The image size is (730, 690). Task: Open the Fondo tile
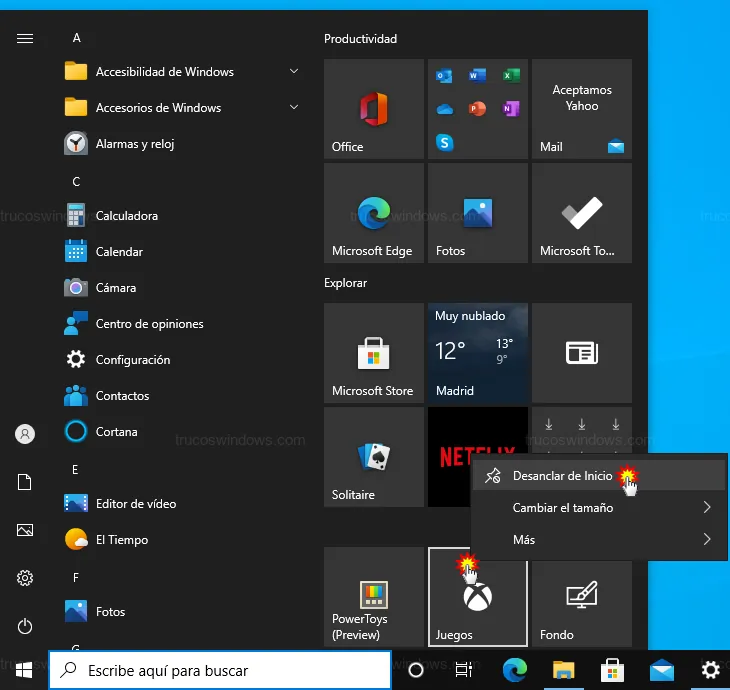pyautogui.click(x=581, y=596)
